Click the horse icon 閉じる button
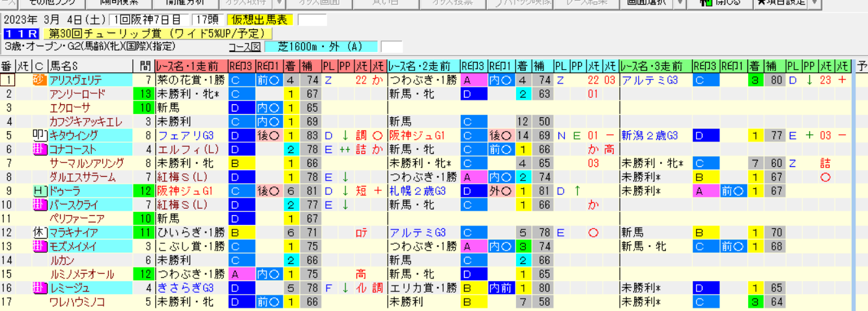Screen dimensions: 868x311 [x=719, y=3]
